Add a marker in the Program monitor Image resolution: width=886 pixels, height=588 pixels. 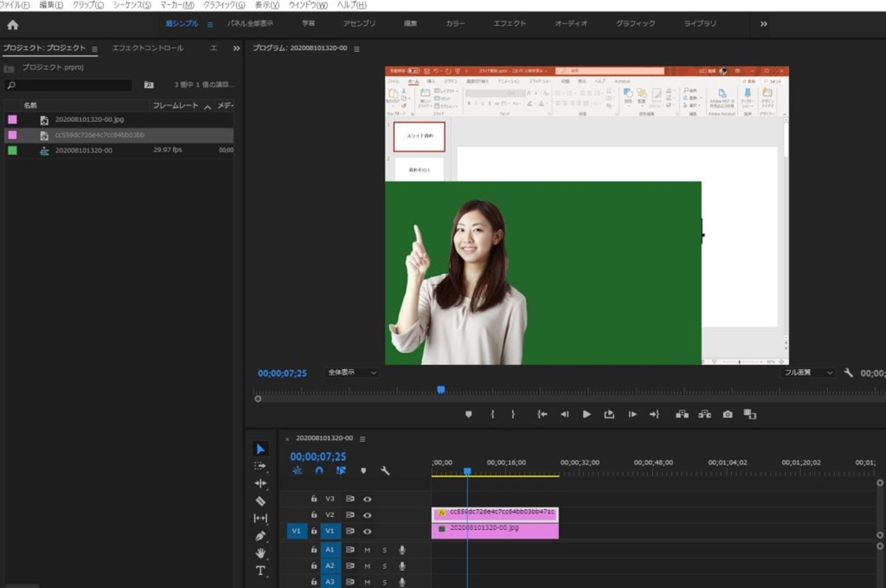click(x=468, y=415)
